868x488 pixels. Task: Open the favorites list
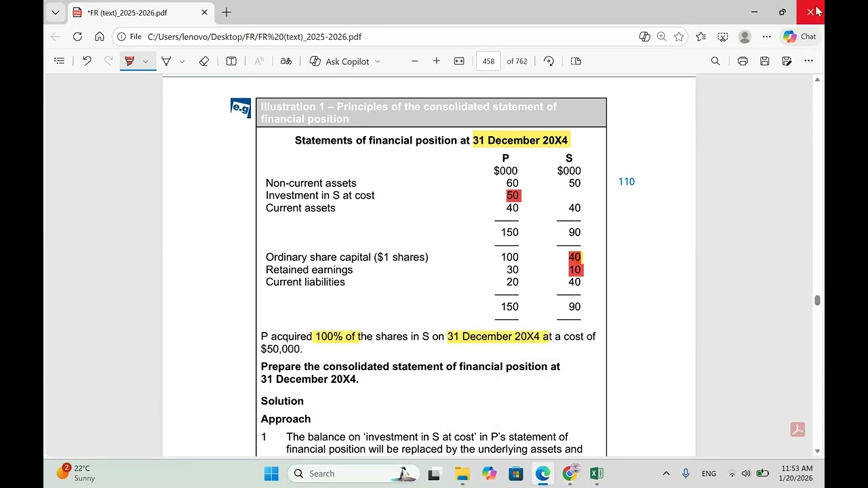coord(701,37)
